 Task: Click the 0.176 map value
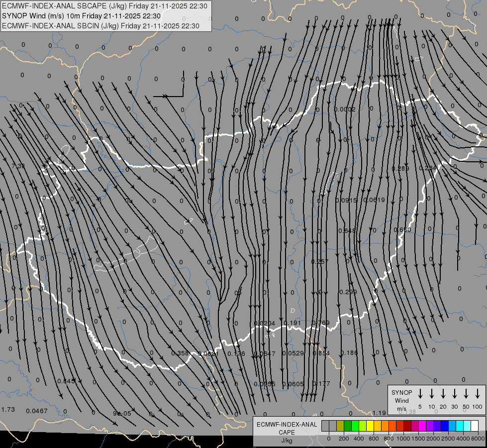click(x=236, y=354)
